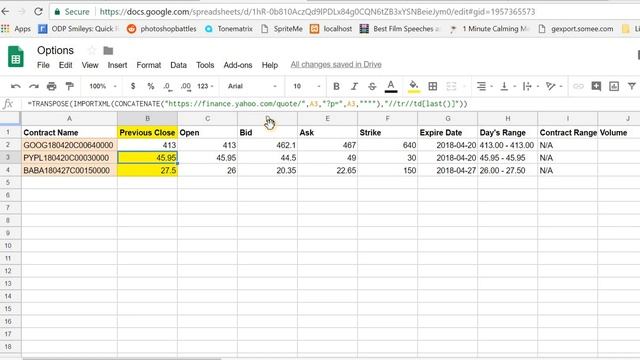Click the Insert link icon
The height and width of the screenshot is (360, 640).
coord(578,86)
